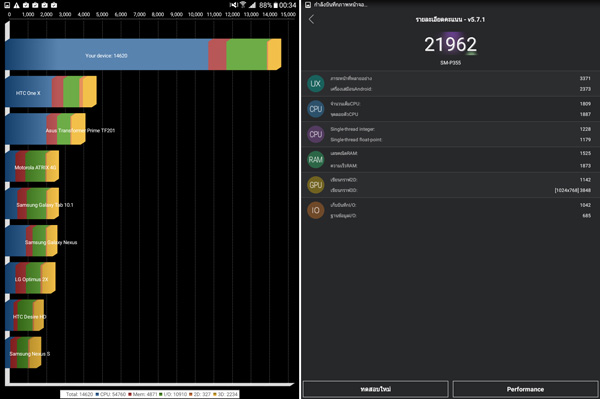Select the Asus Transformer Prime TF201 bar
This screenshot has width=600, height=399.
(x=45, y=129)
